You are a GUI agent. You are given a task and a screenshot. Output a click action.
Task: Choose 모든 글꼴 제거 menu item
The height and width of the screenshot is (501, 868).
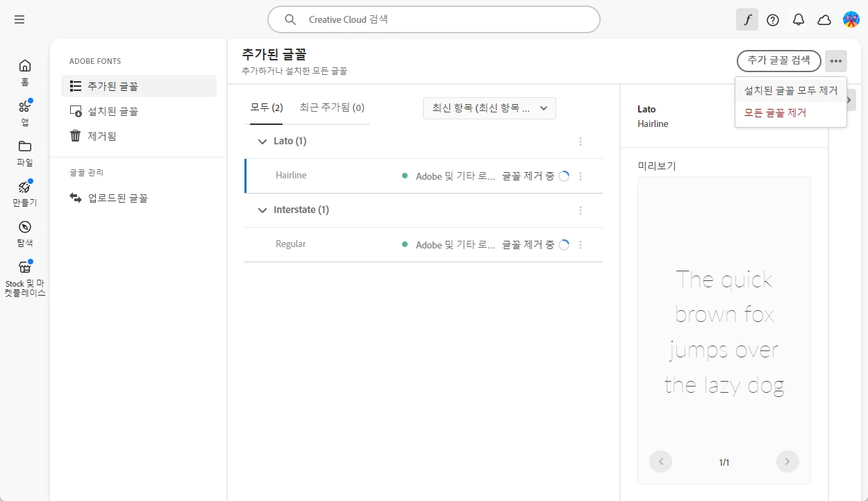click(791, 112)
